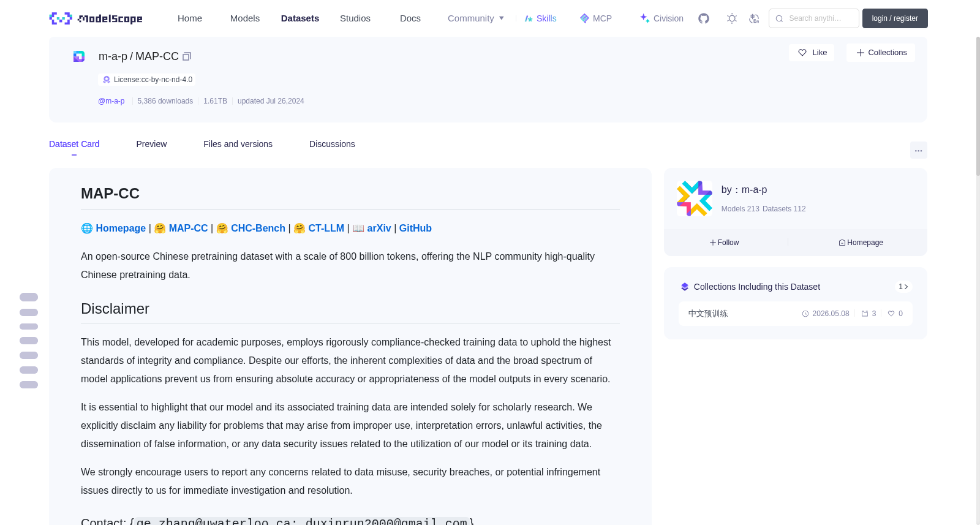Click the 'updated Jul 26,2024' text
The width and height of the screenshot is (980, 525).
tap(271, 101)
